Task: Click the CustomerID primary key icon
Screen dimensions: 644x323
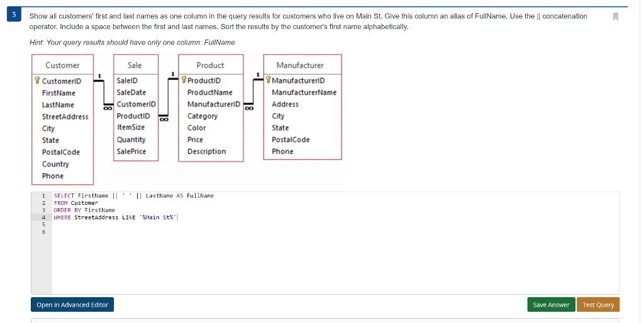Action: (37, 80)
